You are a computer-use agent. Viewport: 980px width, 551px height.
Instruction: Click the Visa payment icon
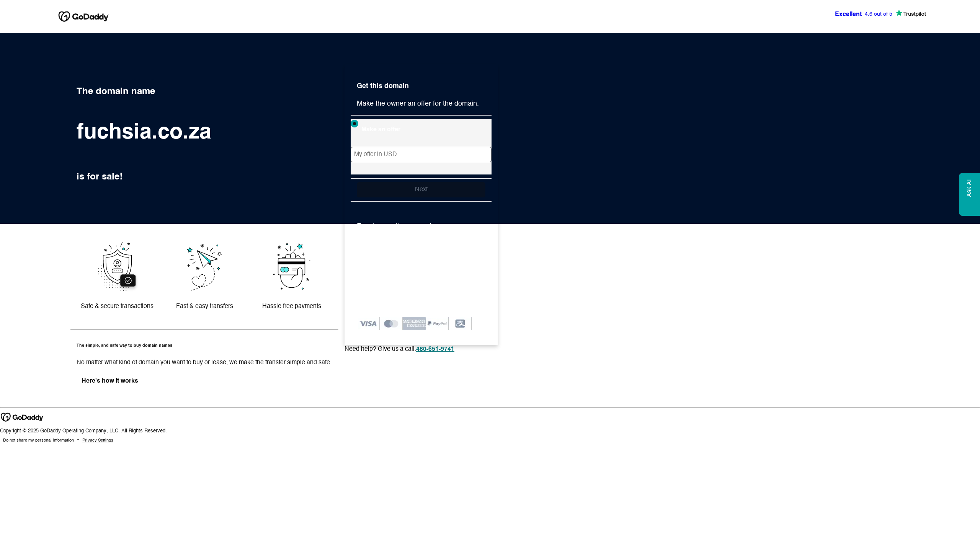click(368, 324)
